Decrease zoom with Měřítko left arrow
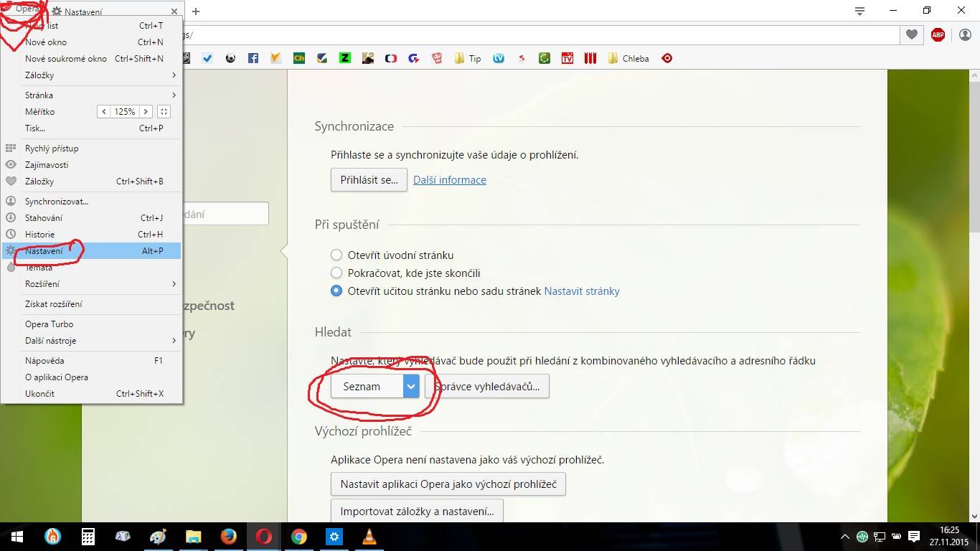980x551 pixels. (104, 112)
